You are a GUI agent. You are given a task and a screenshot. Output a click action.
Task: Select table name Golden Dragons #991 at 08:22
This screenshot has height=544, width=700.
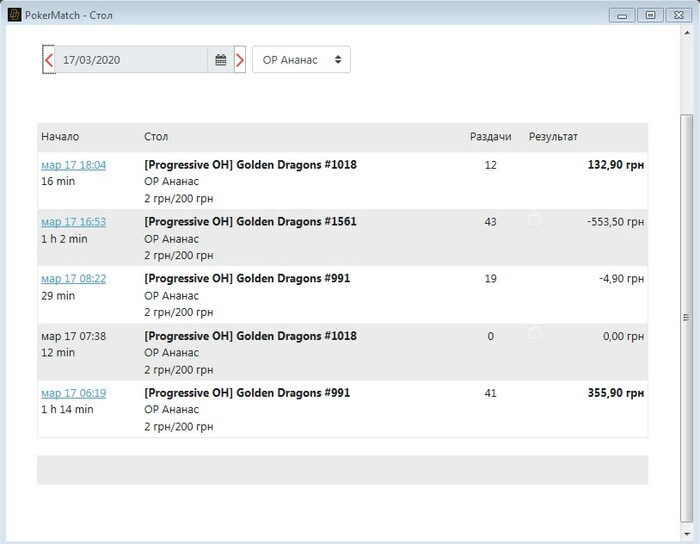tap(247, 278)
